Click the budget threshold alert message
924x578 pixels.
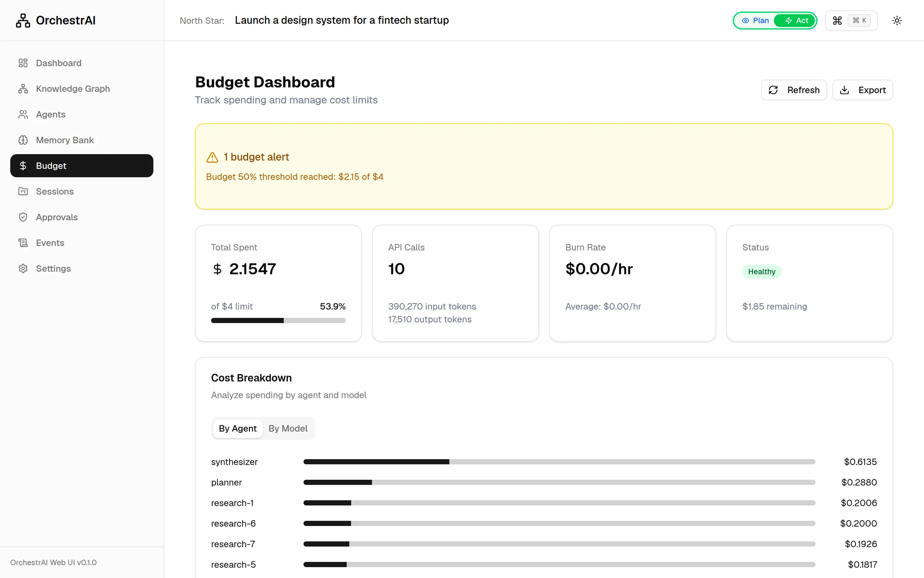295,176
